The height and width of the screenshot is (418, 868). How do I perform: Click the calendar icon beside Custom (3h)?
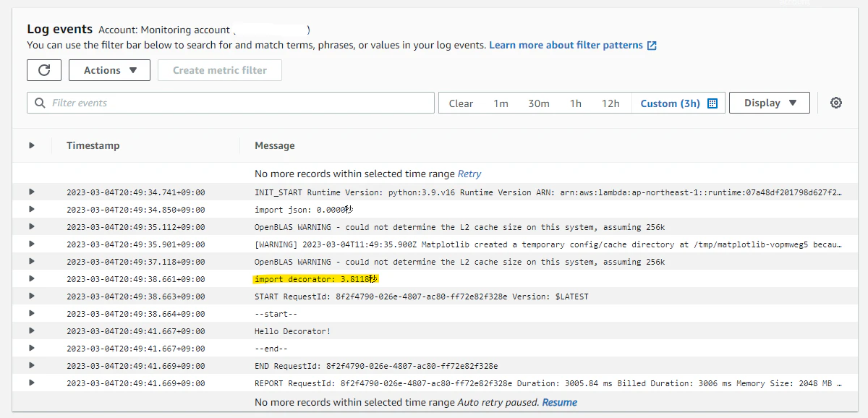click(x=712, y=103)
